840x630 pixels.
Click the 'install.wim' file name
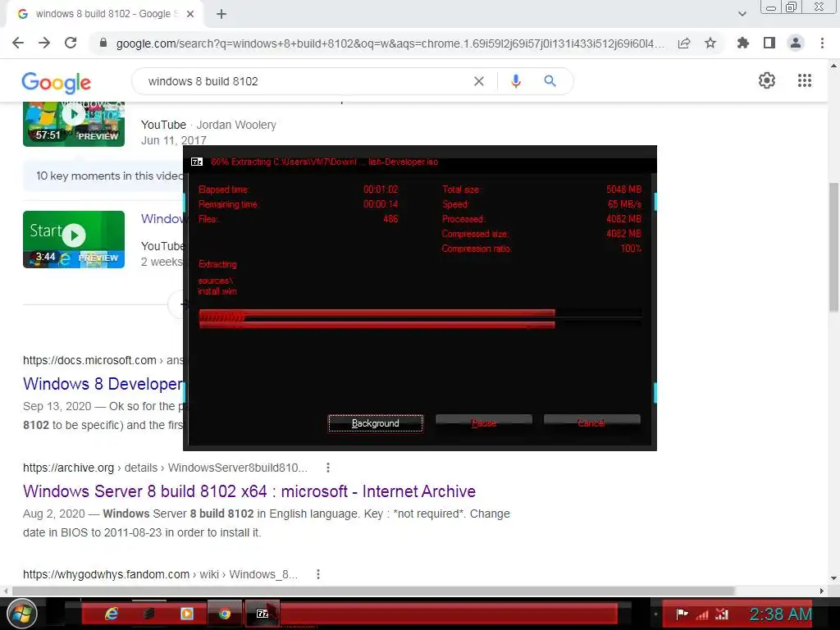[x=217, y=291]
